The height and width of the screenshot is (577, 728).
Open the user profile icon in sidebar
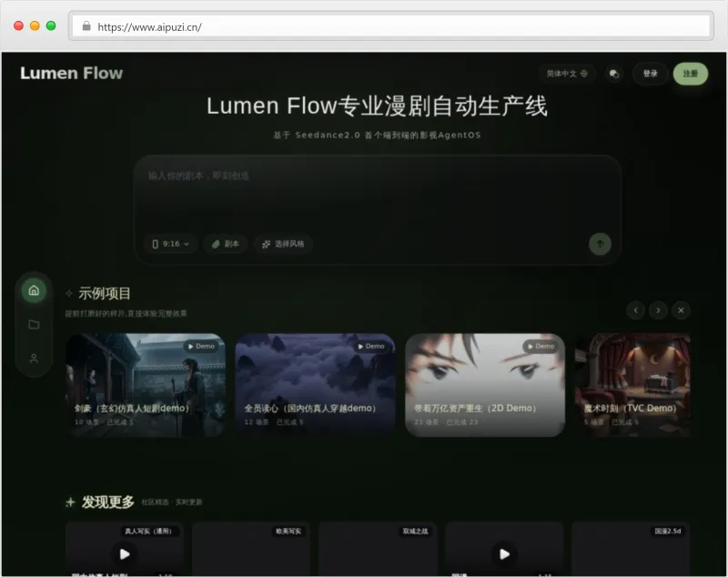34,358
